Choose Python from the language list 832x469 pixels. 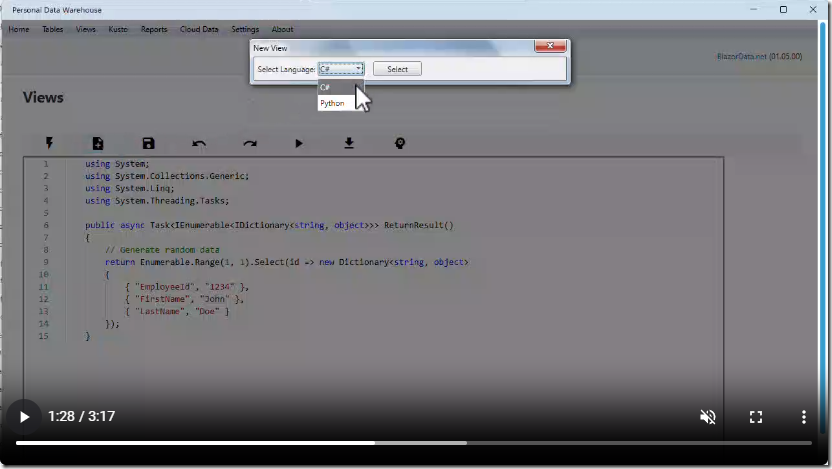332,103
